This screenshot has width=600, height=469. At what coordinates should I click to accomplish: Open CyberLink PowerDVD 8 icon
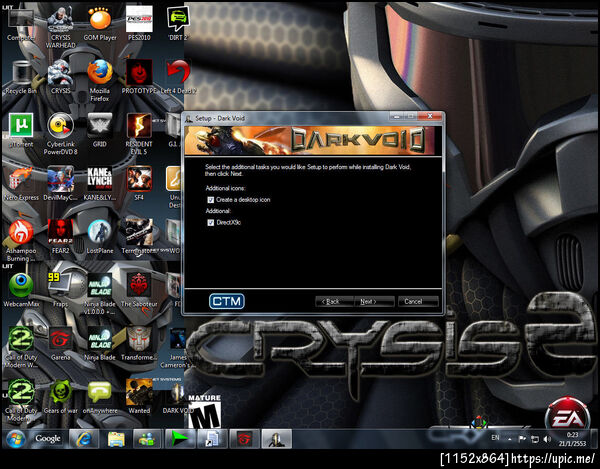tap(60, 134)
